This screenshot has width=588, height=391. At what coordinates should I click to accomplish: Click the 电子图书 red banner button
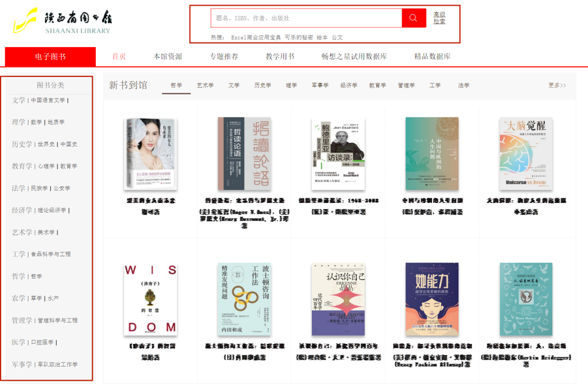[x=51, y=57]
